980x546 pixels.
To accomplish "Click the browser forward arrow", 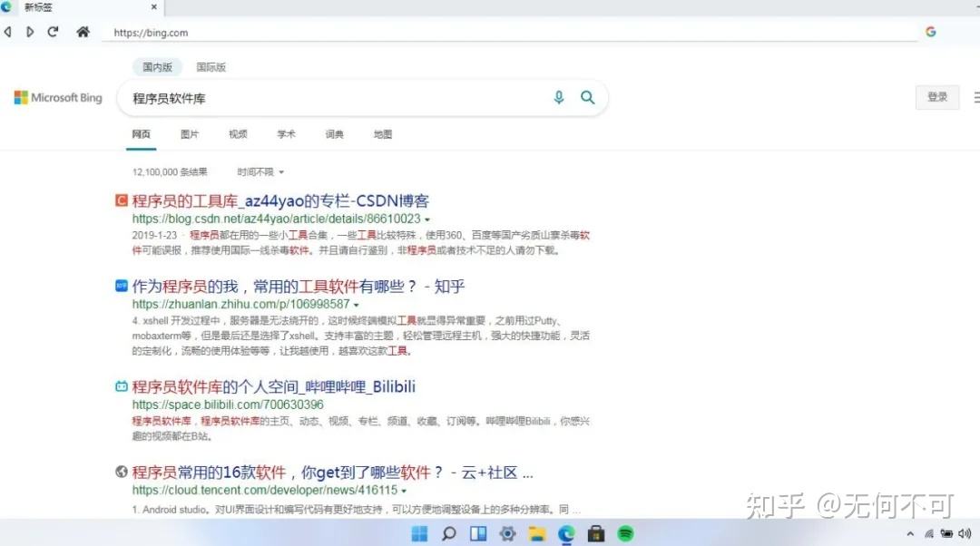I will tap(30, 32).
